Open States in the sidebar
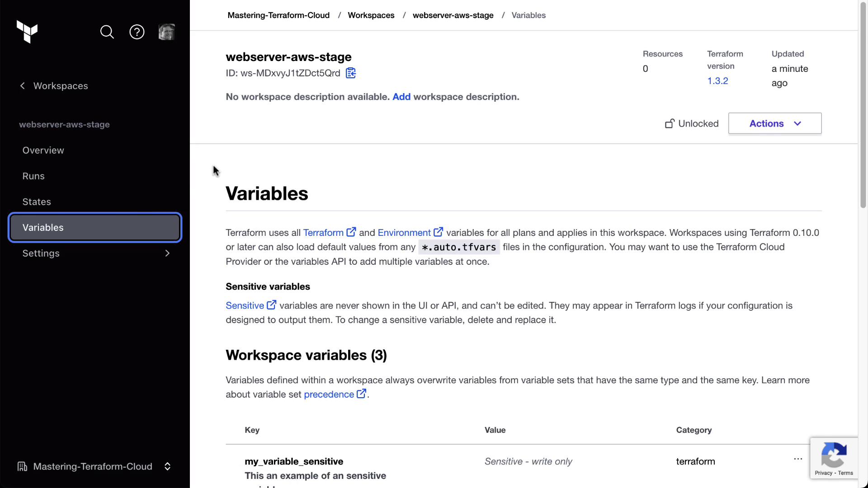 37,202
